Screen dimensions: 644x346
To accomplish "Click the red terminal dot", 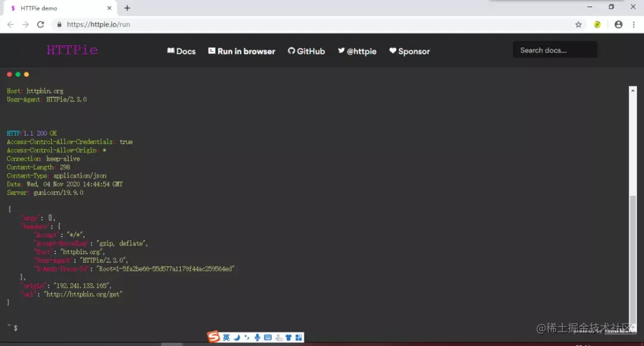I will tap(10, 74).
